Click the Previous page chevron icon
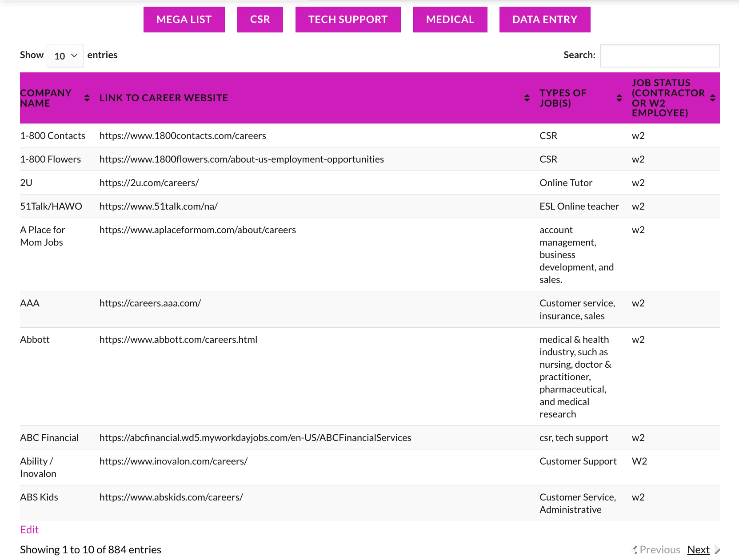 point(635,550)
